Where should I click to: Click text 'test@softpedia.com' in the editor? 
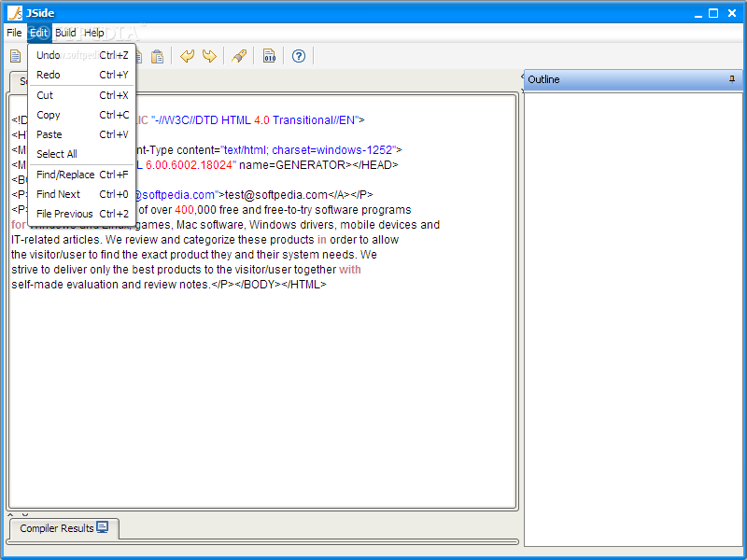click(x=276, y=195)
